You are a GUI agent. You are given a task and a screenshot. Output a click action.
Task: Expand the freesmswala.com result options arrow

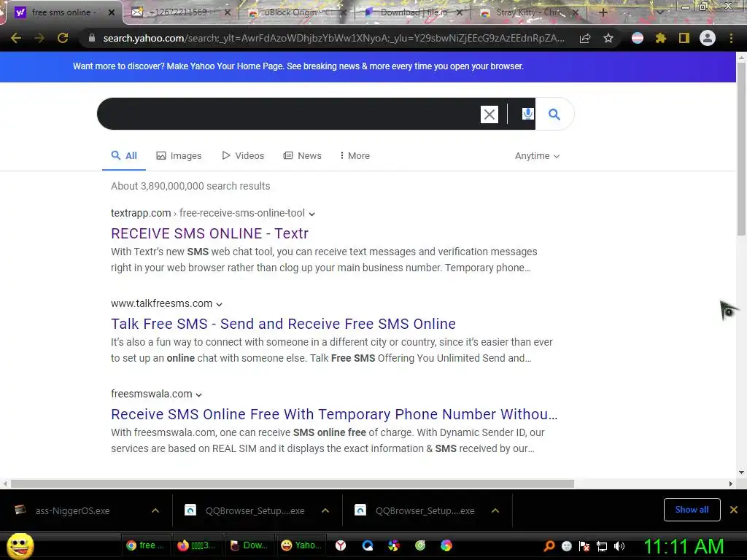pyautogui.click(x=198, y=394)
